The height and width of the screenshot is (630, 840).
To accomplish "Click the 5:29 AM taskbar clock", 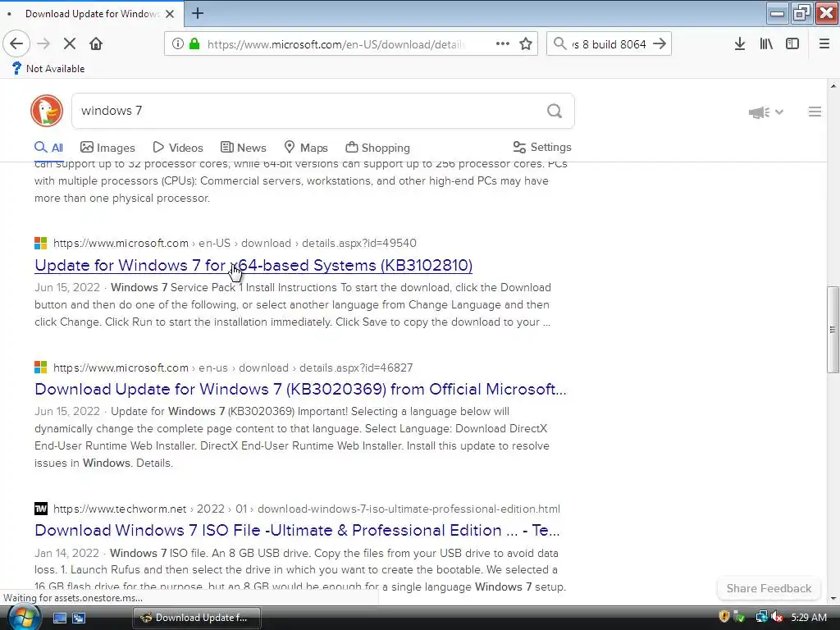I will [808, 618].
